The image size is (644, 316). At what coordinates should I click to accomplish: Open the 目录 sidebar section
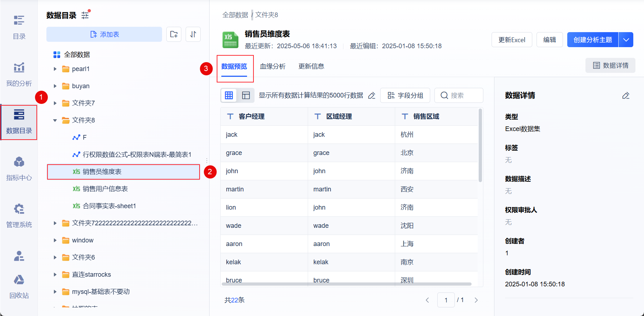point(19,27)
